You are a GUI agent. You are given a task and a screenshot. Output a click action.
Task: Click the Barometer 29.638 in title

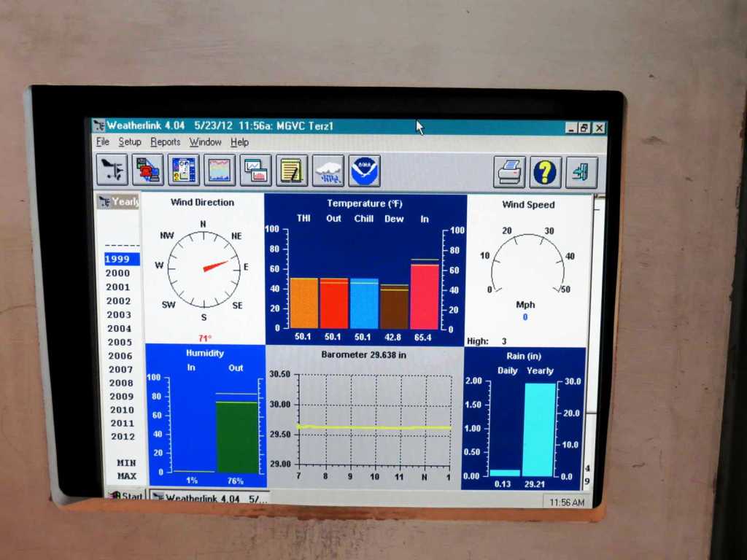coord(363,354)
